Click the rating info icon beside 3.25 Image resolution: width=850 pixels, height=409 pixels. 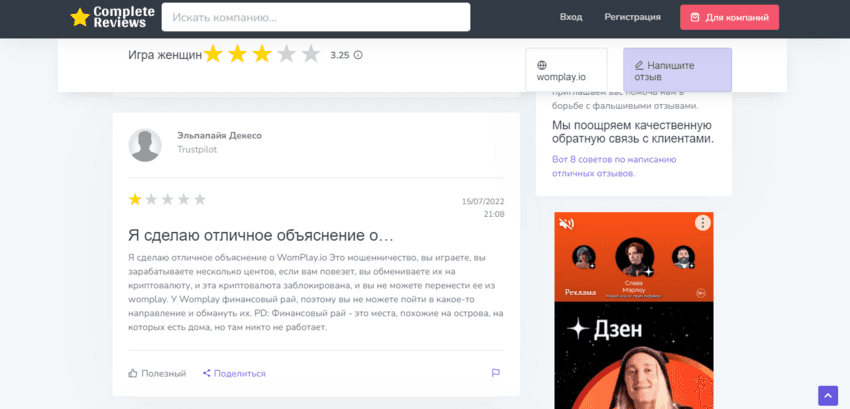(x=358, y=55)
